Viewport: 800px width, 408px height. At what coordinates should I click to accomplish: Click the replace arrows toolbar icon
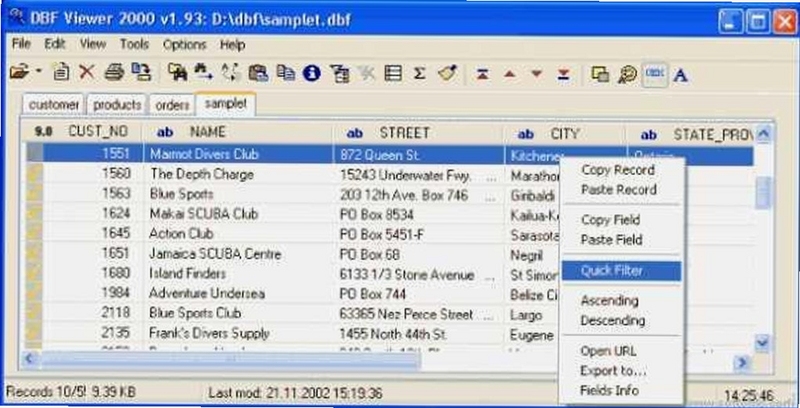coord(231,73)
